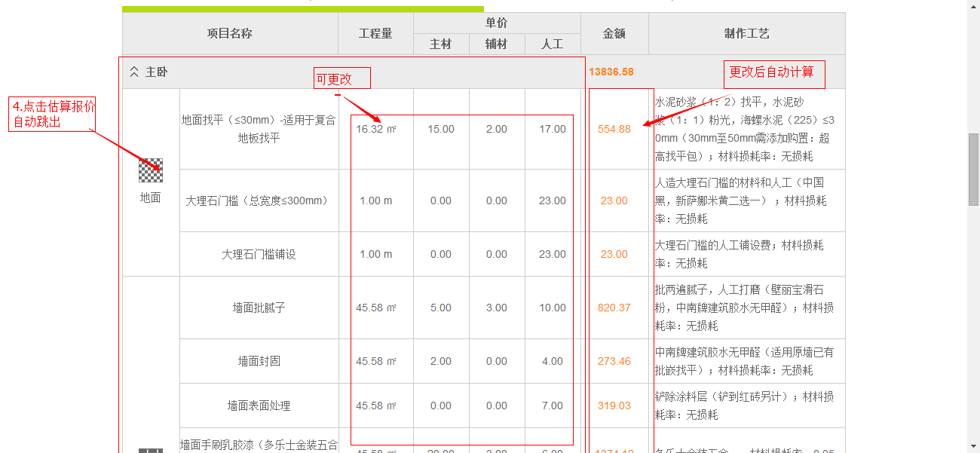Edit 45.58 ㎡ quantity of 墙面封固
The width and height of the screenshot is (980, 453).
point(376,361)
